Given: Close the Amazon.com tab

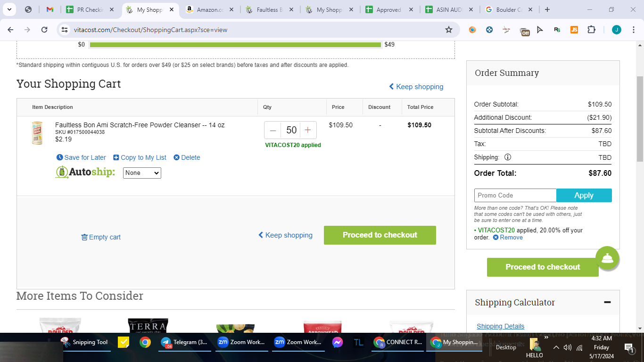Looking at the screenshot, I should click(x=231, y=9).
